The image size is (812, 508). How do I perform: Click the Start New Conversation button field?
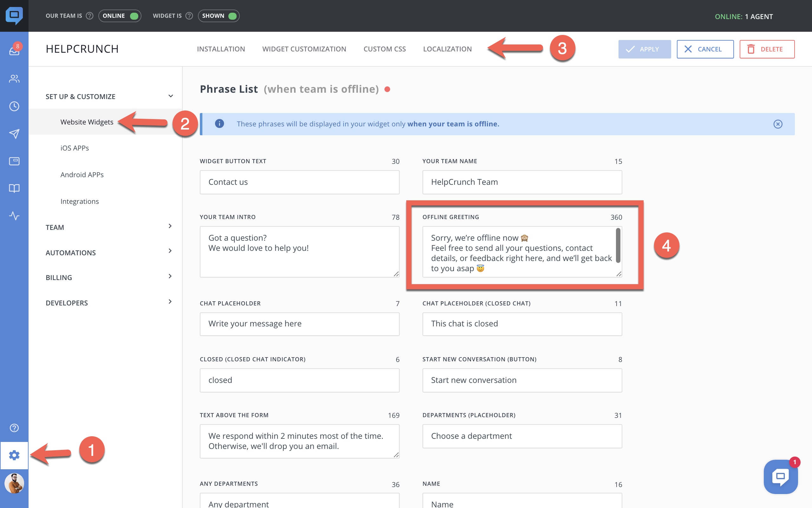pyautogui.click(x=522, y=380)
